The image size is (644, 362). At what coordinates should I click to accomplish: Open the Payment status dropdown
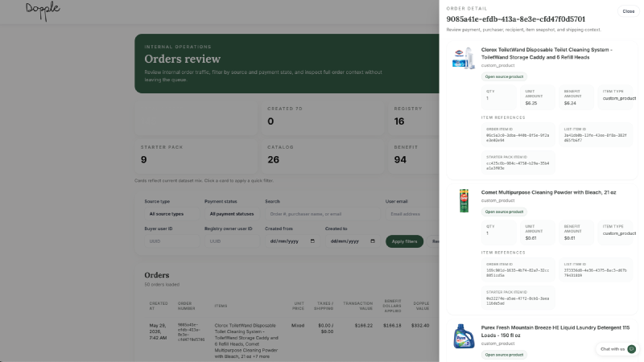click(232, 214)
